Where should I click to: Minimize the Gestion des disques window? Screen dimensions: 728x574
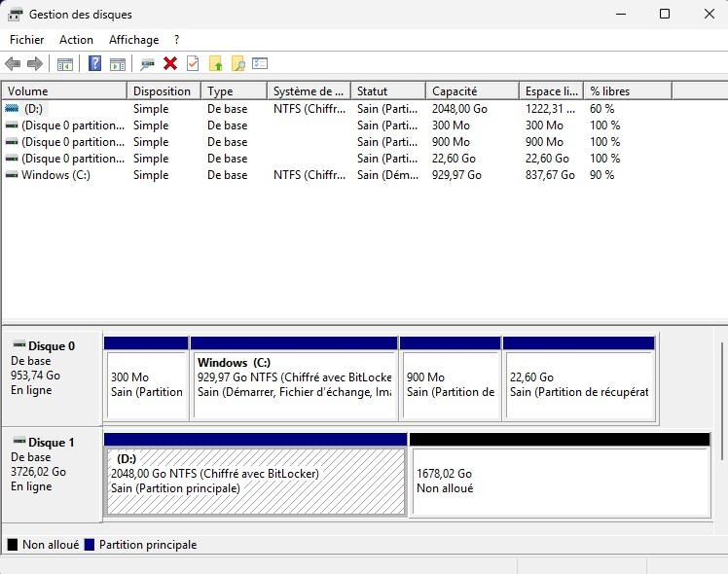[x=621, y=14]
